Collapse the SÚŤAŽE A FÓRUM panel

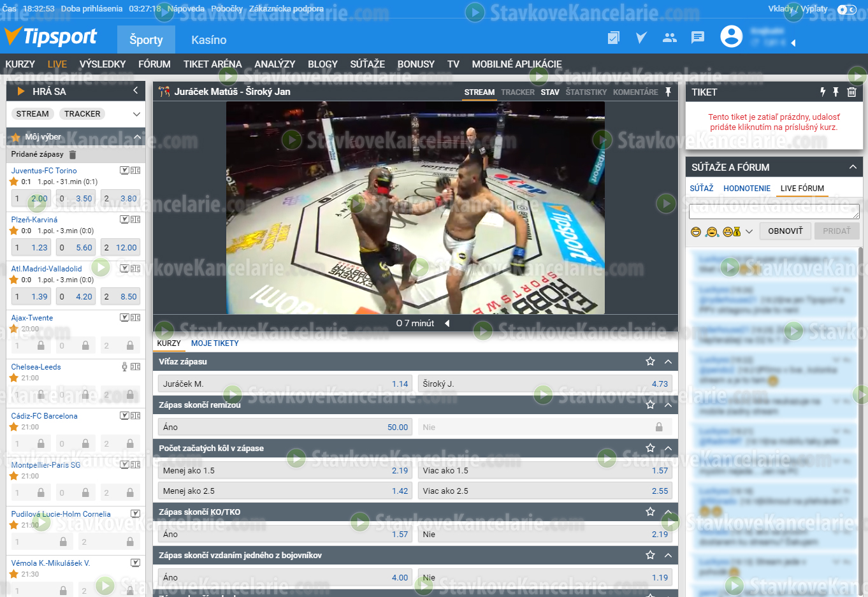[x=853, y=167]
